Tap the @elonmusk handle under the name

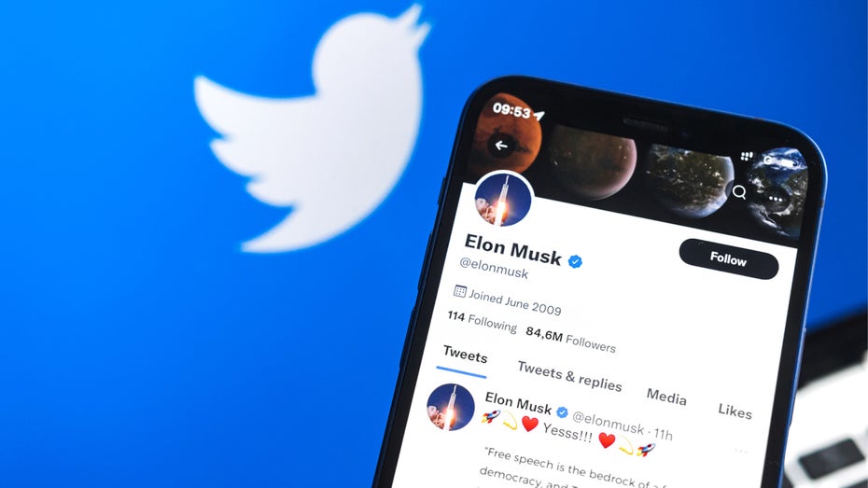tap(494, 269)
